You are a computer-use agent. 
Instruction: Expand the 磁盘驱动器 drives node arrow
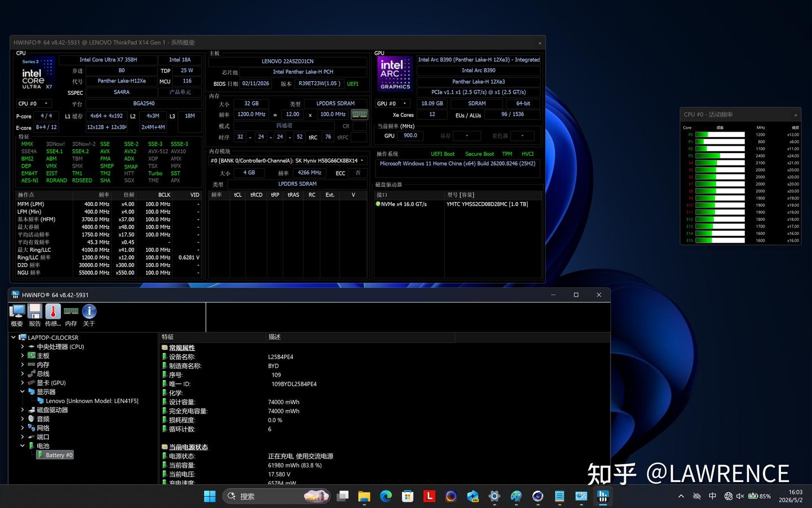[23, 410]
